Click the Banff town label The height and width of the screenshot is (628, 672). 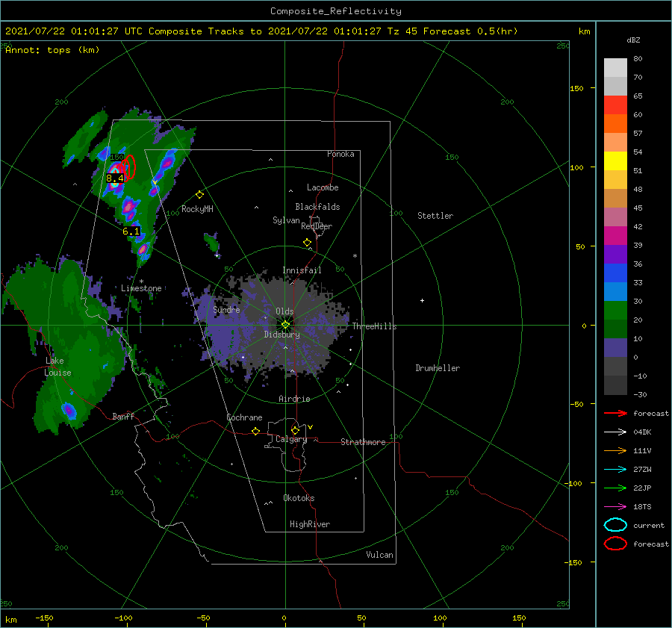tap(123, 416)
